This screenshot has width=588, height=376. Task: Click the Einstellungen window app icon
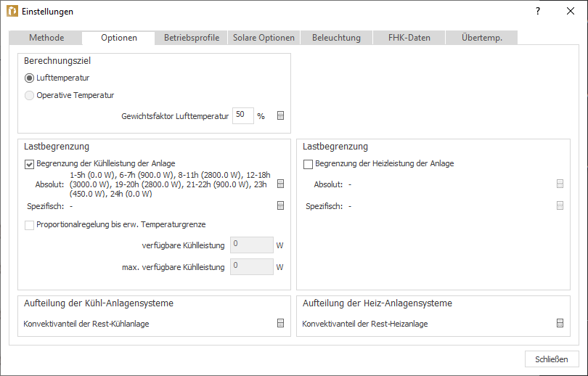(12, 11)
